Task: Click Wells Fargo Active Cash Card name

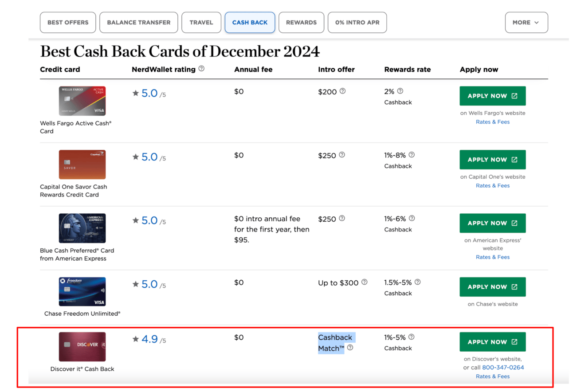Action: tap(76, 127)
